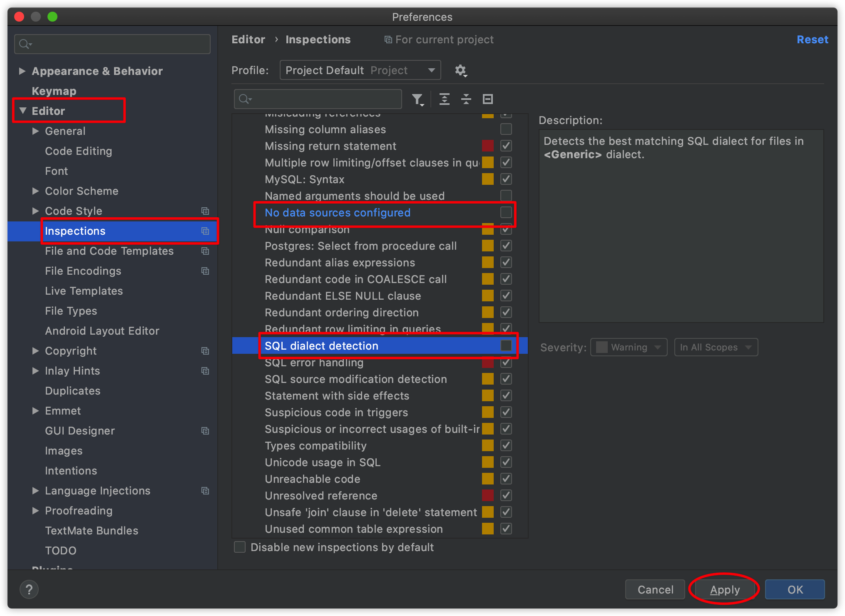Viewport: 845px width, 616px height.
Task: Click the Warning severity color square
Action: click(601, 347)
